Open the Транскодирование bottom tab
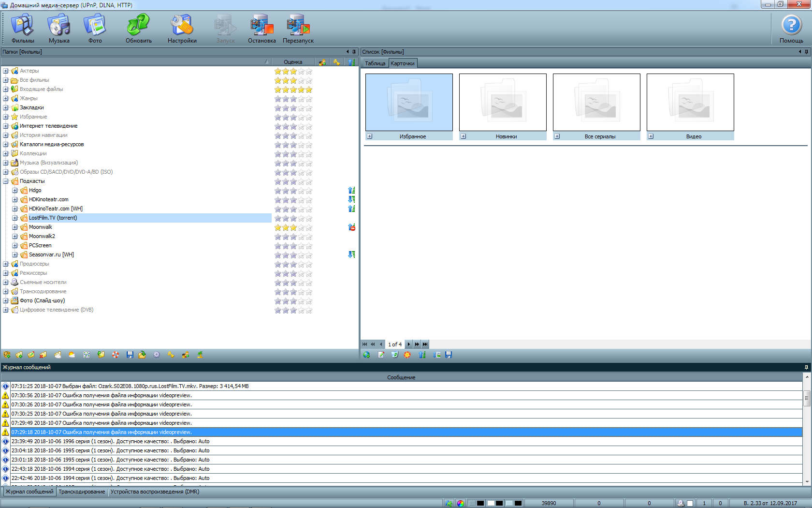Screen dimensions: 812x508 pos(82,492)
